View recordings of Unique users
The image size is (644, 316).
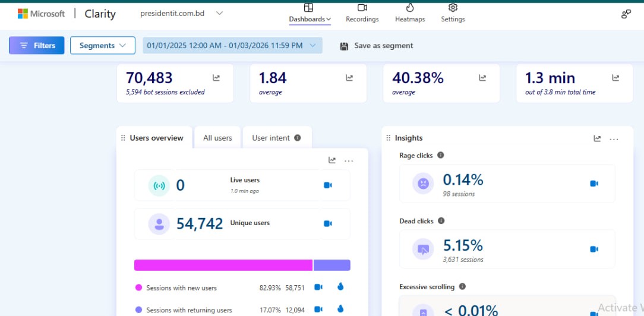[x=327, y=223]
